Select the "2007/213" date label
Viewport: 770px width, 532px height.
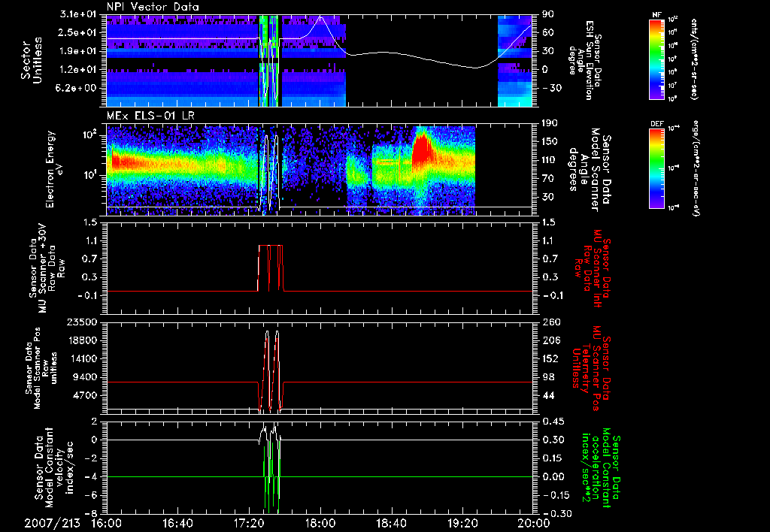click(52, 523)
